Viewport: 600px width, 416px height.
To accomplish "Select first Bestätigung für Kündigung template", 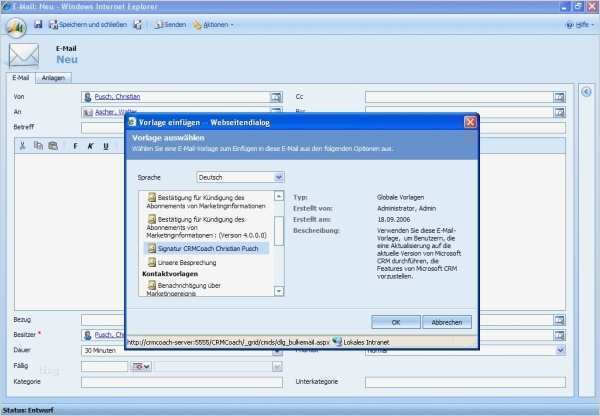I will click(x=206, y=202).
